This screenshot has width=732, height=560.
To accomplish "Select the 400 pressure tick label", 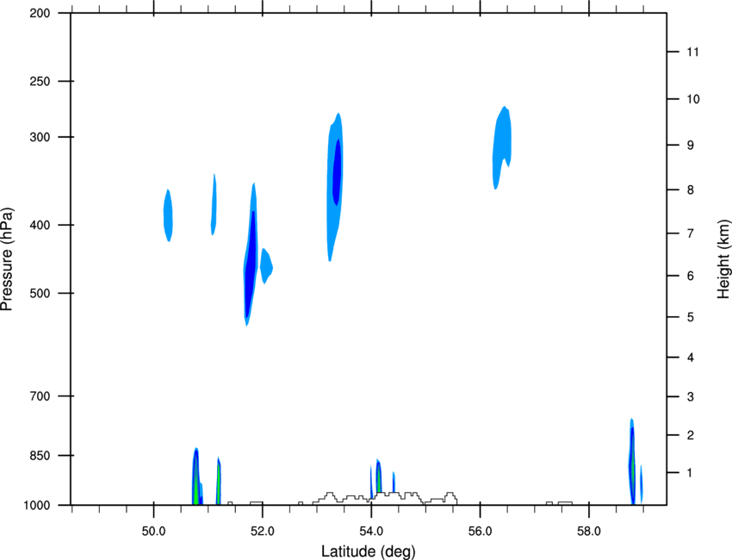I will point(40,225).
